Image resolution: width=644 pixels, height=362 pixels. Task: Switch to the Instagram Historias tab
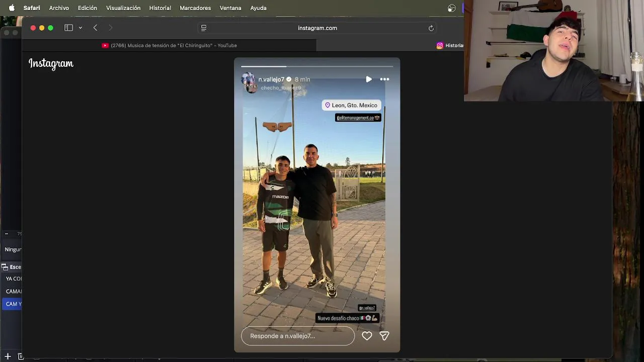click(x=450, y=45)
